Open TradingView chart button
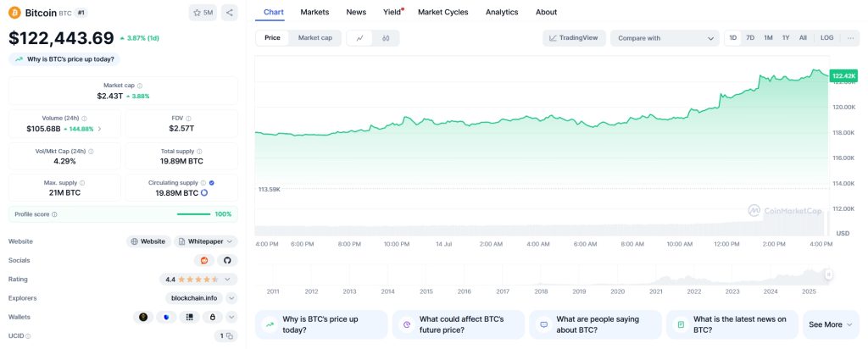 574,38
